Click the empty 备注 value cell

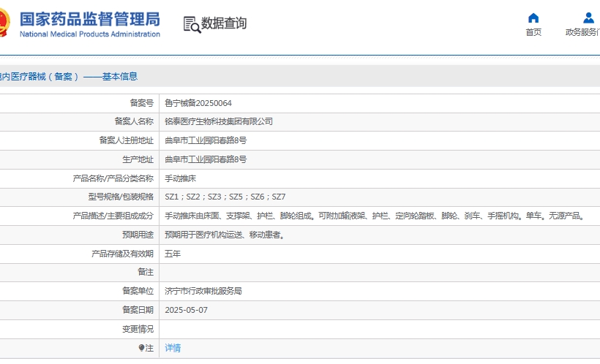tap(380, 273)
